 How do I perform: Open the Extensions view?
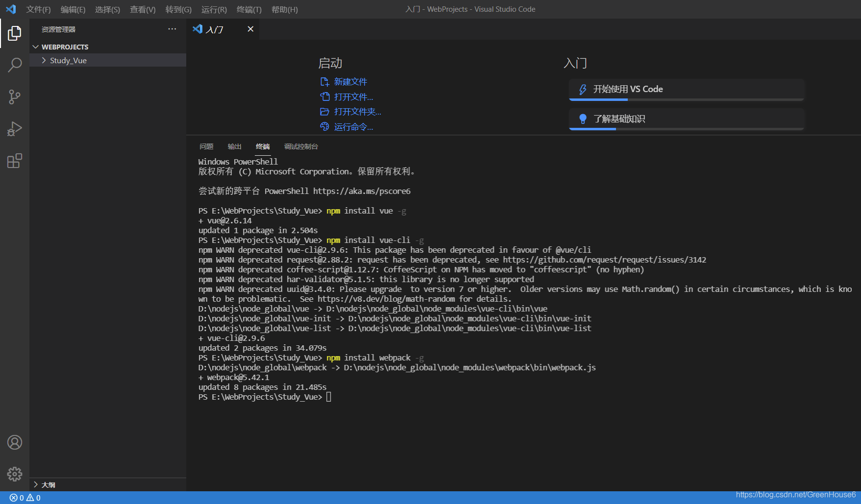pos(15,160)
